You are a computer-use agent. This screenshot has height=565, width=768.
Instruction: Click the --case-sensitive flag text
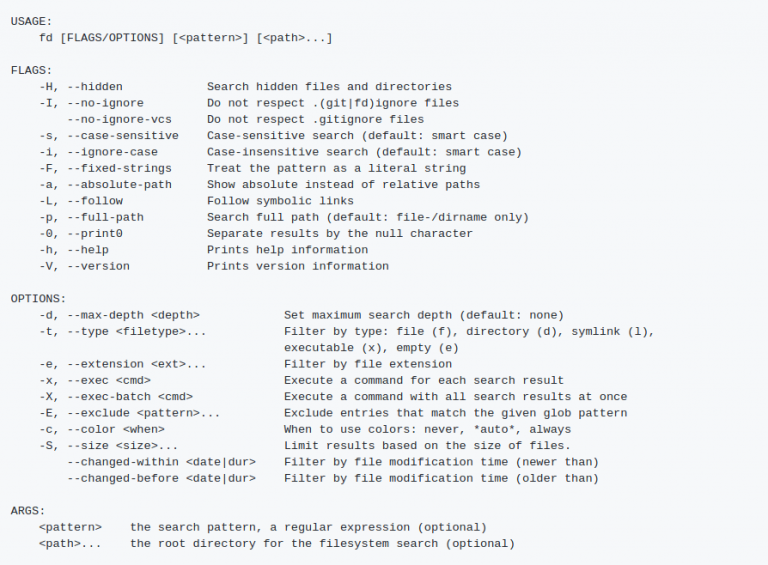(123, 135)
